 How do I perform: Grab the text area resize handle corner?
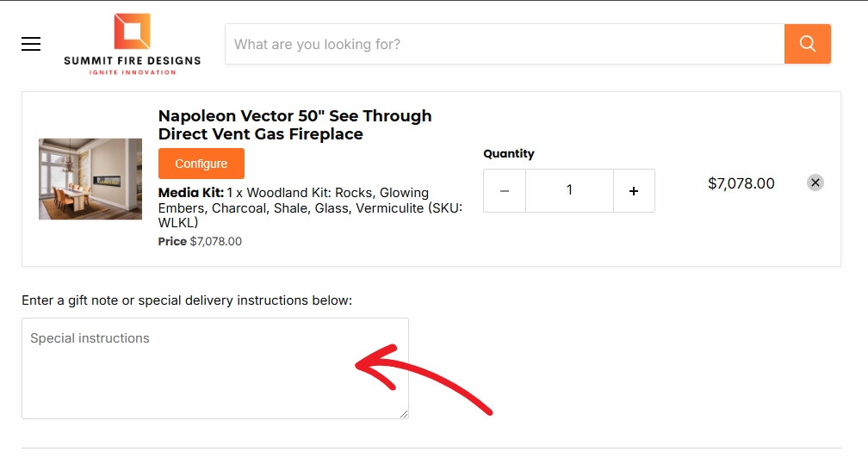(x=404, y=413)
